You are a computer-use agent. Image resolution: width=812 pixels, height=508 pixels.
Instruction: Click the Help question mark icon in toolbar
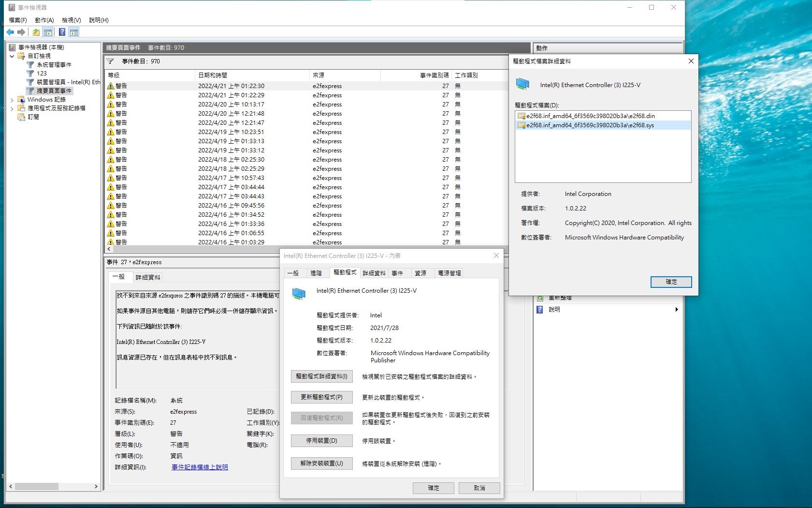click(x=61, y=32)
